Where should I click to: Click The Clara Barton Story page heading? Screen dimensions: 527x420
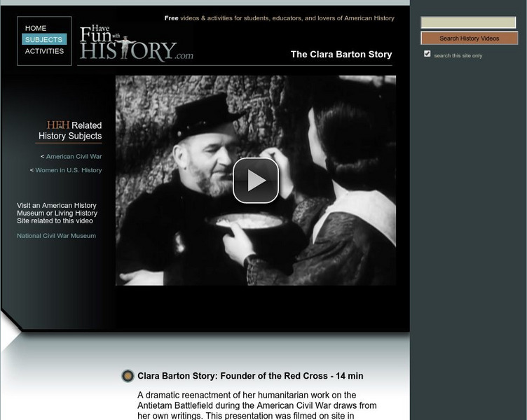click(x=341, y=55)
